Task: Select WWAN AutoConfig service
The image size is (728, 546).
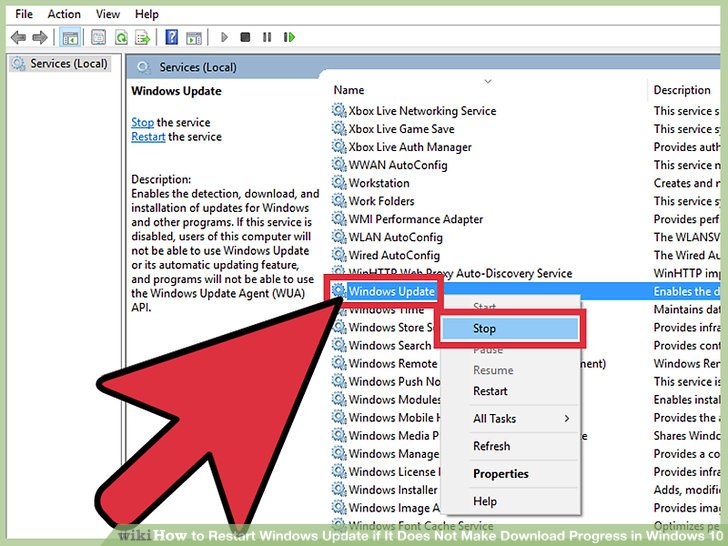Action: point(398,165)
